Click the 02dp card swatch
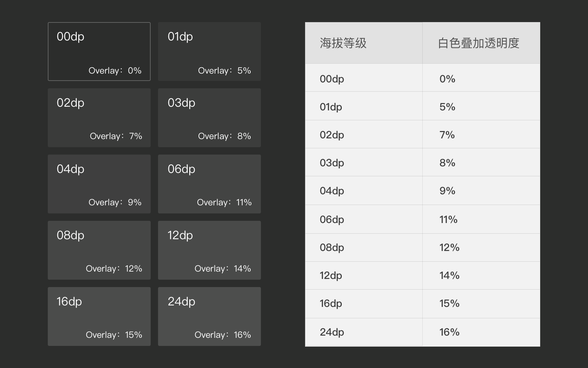 click(x=99, y=118)
